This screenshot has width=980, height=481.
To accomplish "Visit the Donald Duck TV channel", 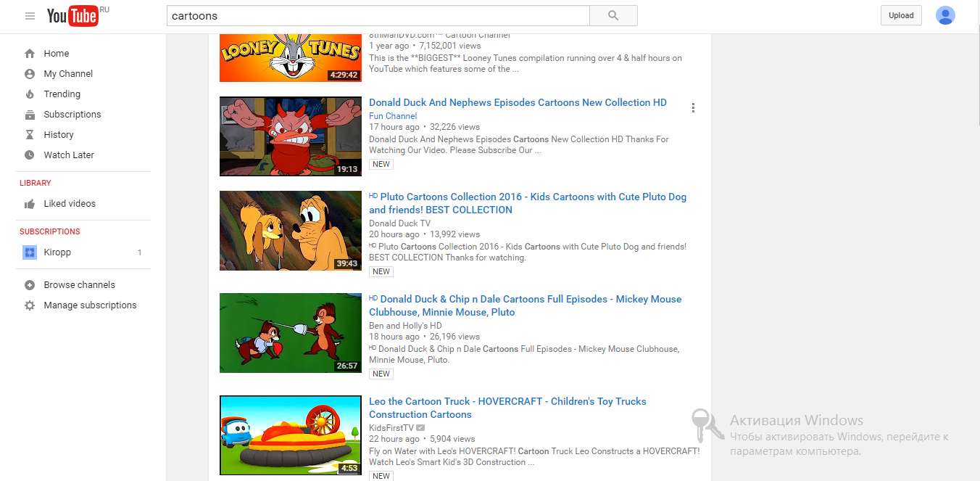I will (x=399, y=223).
